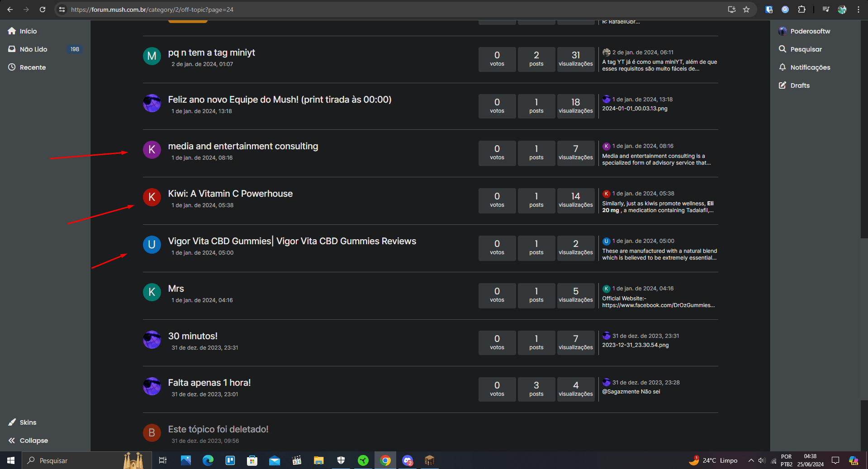Click the green M avatar of miniyt topic
The width and height of the screenshot is (868, 469).
[x=152, y=56]
